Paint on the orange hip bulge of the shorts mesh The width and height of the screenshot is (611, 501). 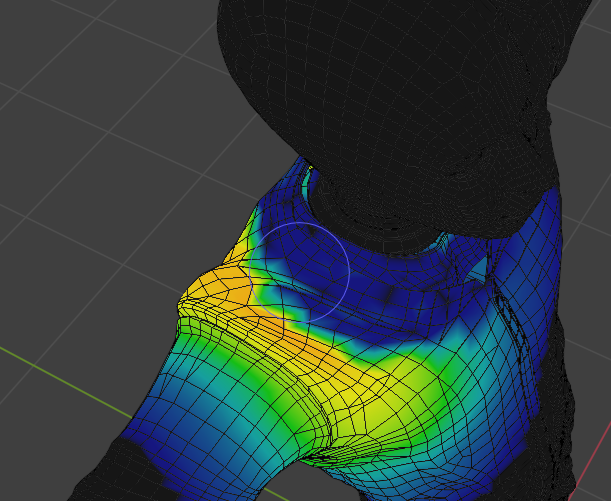point(222,288)
